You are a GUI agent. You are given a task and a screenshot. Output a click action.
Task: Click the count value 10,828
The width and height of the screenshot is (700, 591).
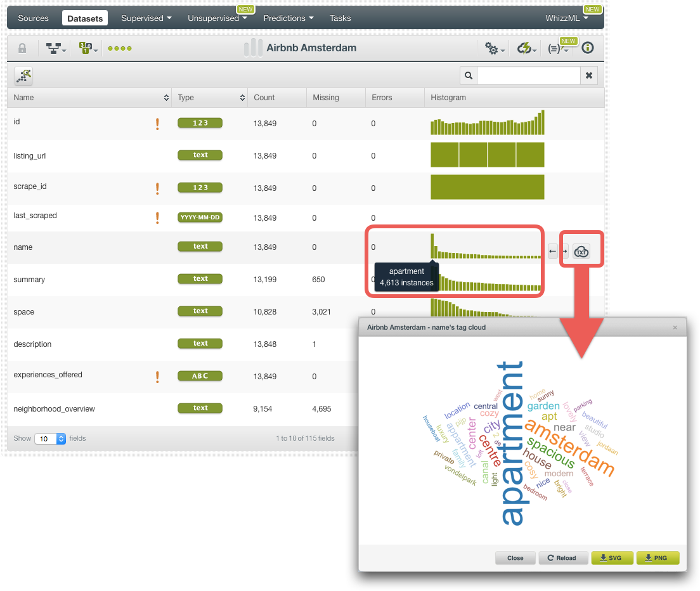click(265, 312)
